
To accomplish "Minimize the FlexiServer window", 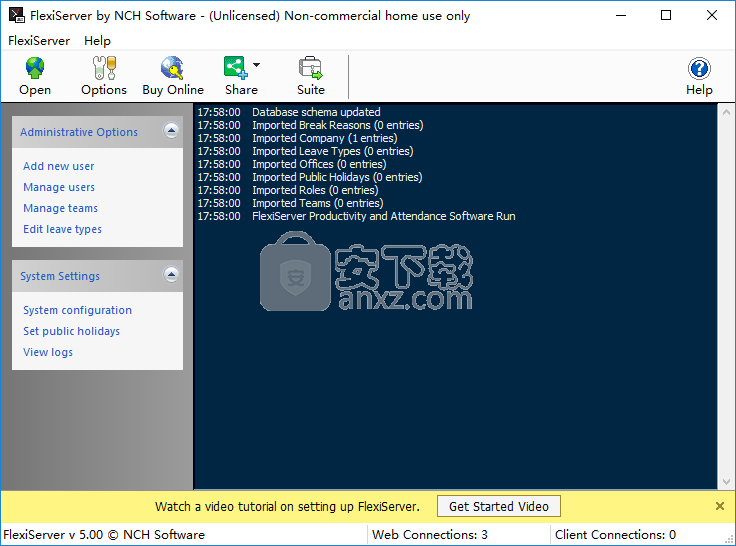I will pos(621,15).
